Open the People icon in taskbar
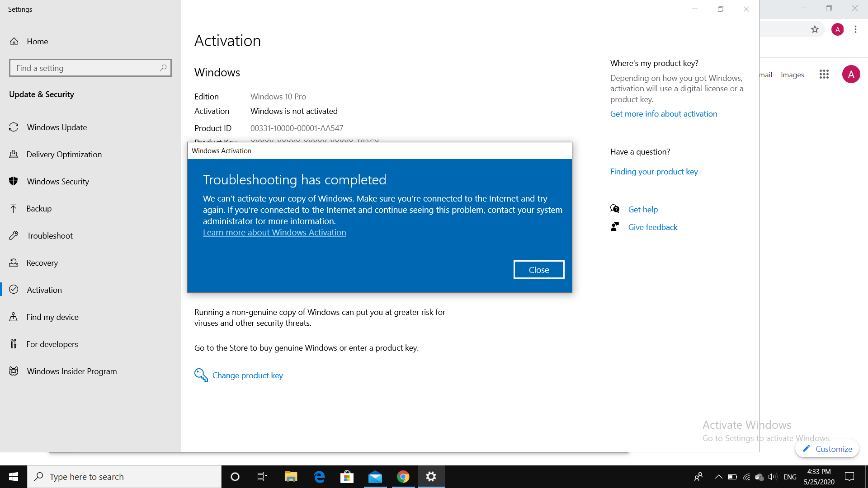This screenshot has height=488, width=868. 698,477
